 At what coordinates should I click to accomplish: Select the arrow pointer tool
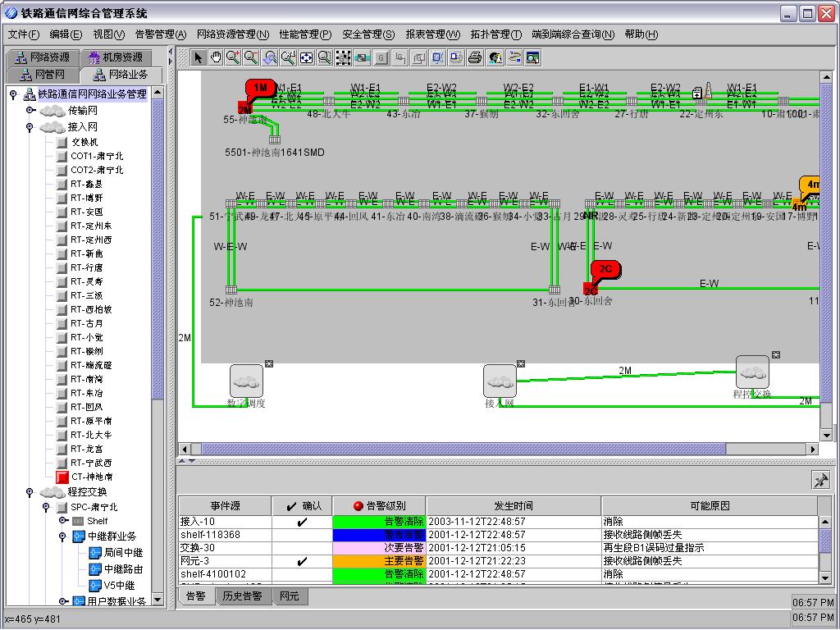(x=199, y=57)
